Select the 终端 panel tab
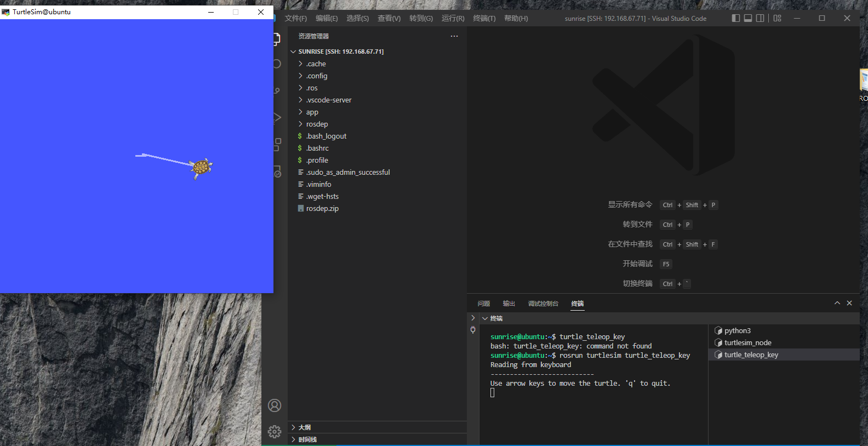The width and height of the screenshot is (868, 446). coord(578,304)
